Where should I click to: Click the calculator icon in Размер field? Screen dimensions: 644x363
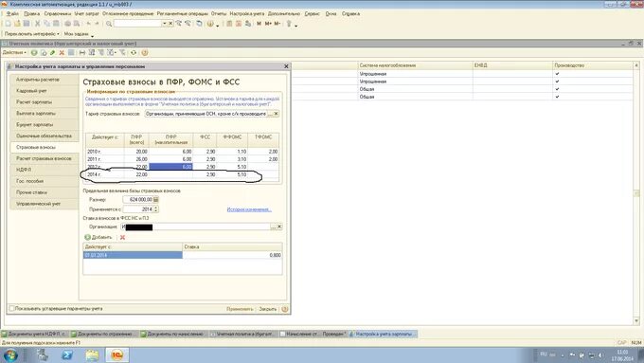[156, 199]
